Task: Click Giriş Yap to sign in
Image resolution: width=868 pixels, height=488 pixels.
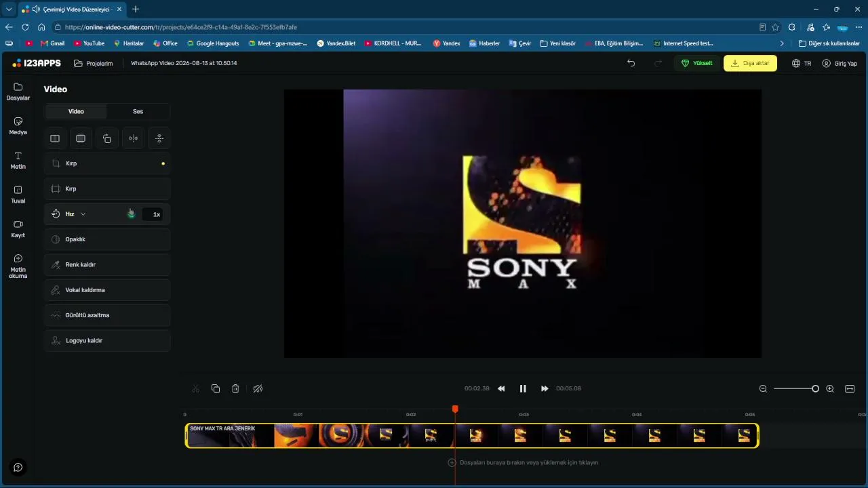Action: [x=840, y=63]
